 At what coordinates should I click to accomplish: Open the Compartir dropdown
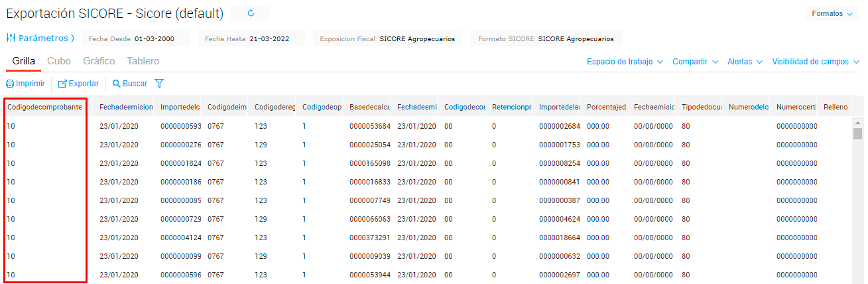tap(695, 62)
